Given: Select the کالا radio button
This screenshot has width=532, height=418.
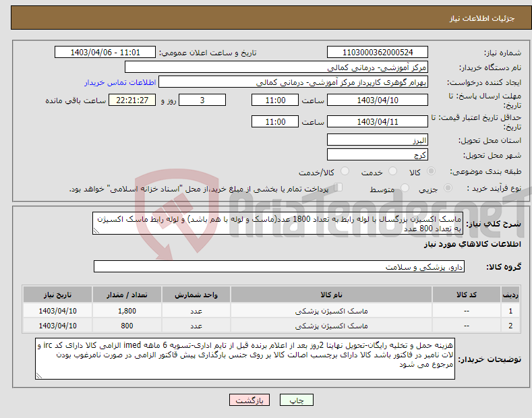Looking at the screenshot, I should pos(431,171).
